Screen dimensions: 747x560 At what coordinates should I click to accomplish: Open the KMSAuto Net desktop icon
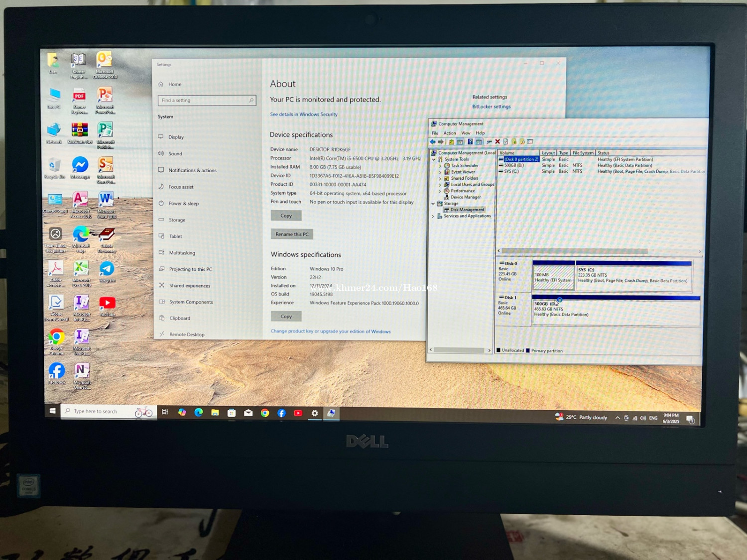pyautogui.click(x=80, y=133)
